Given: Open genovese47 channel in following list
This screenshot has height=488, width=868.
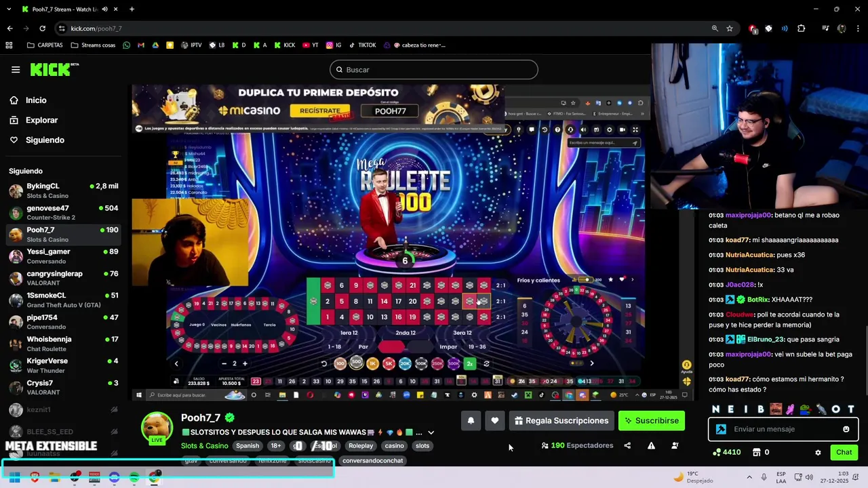Looking at the screenshot, I should click(64, 213).
